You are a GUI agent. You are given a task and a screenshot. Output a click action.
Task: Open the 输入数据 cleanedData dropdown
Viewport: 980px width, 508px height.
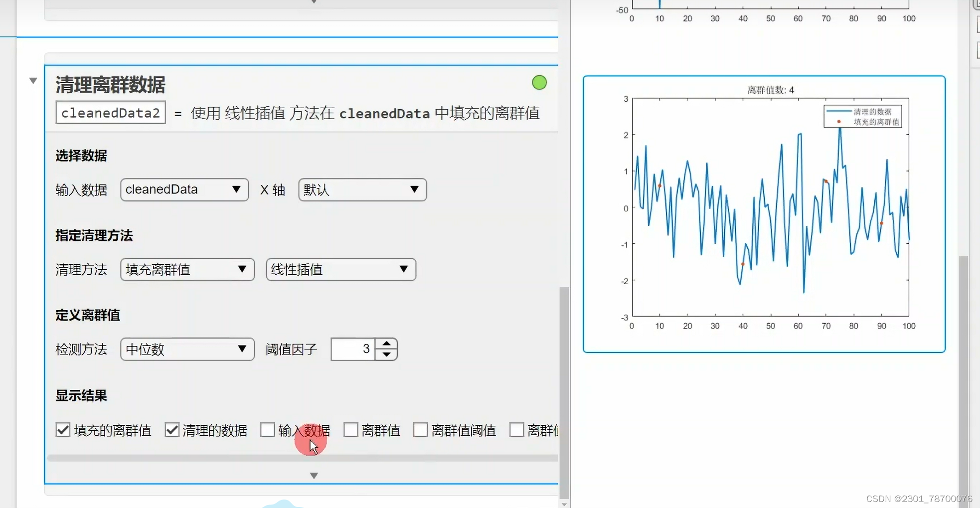point(184,189)
